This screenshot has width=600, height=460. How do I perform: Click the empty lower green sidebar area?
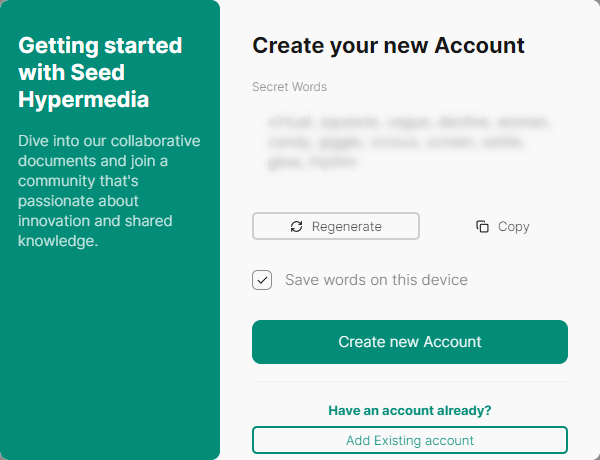pos(109,360)
